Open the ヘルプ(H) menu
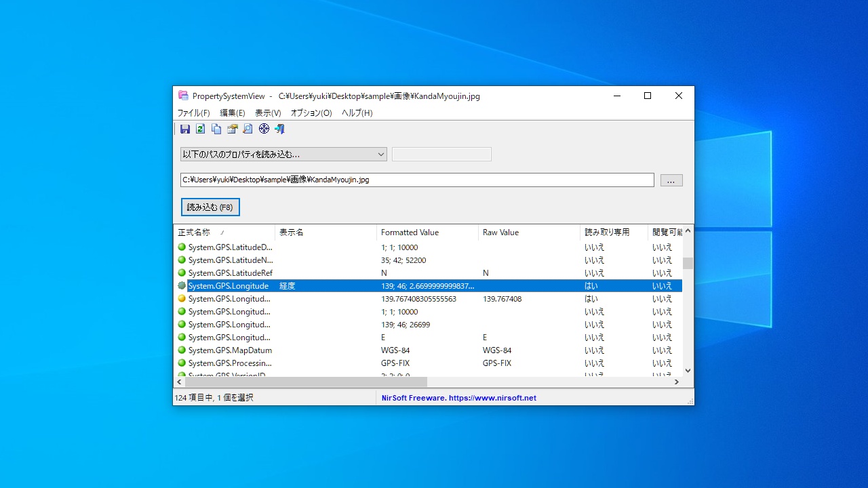Screen dimensions: 868x488 coord(357,113)
